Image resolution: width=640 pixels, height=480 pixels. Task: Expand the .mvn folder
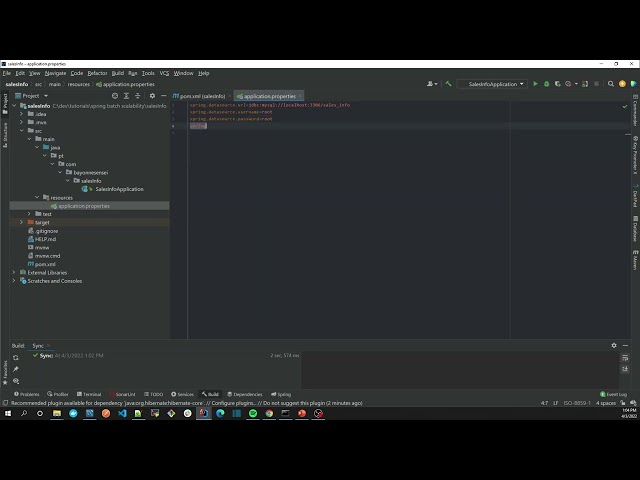coord(22,122)
